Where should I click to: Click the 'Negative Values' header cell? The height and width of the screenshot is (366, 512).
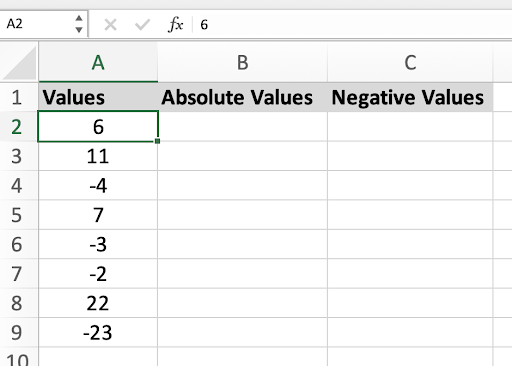pyautogui.click(x=410, y=97)
